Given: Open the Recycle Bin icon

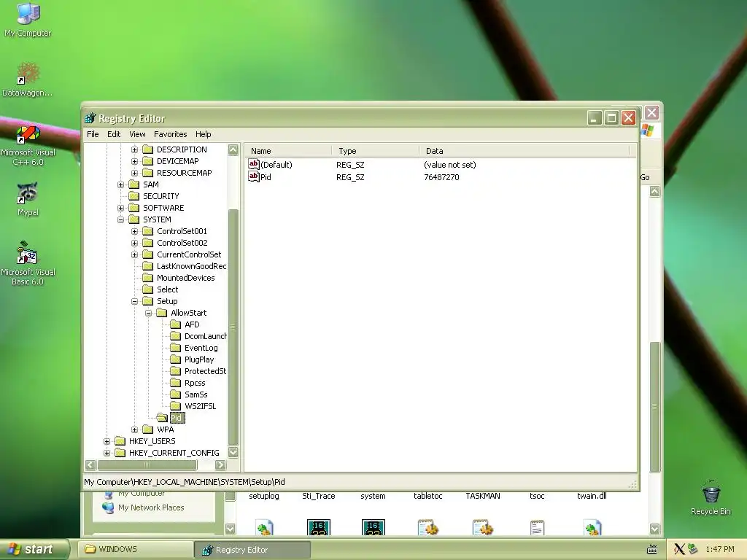Looking at the screenshot, I should coord(711,492).
